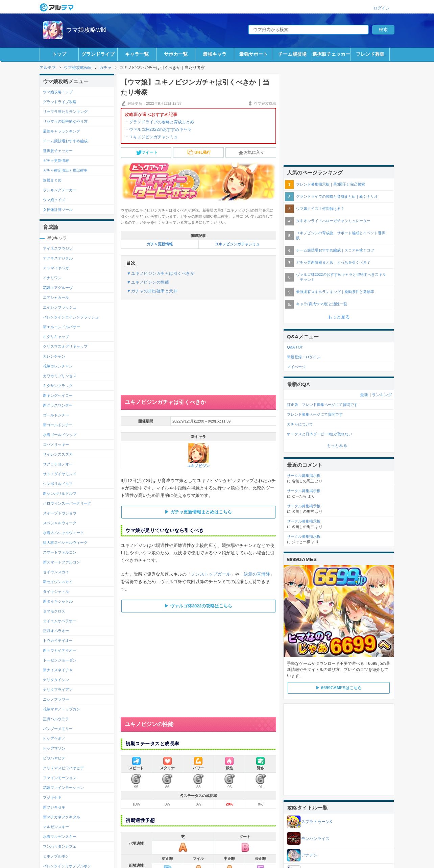Click the Twitter bird tweet button
This screenshot has height=868, width=434.
pyautogui.click(x=146, y=152)
